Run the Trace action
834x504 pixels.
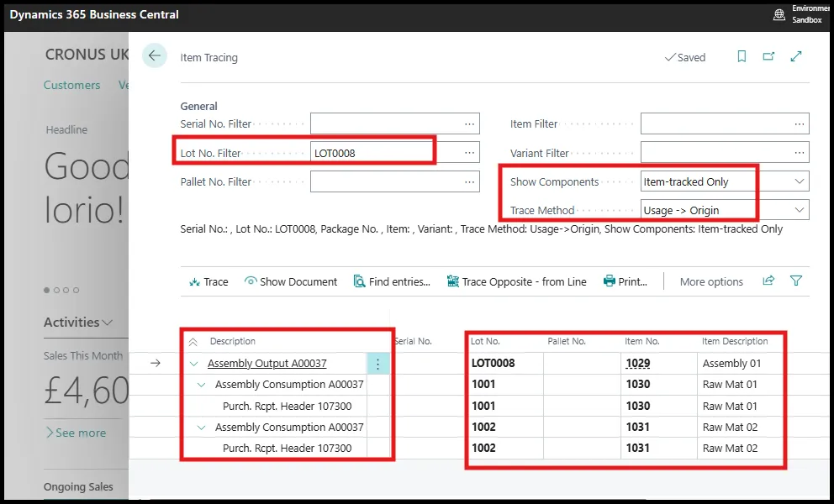[x=208, y=281]
